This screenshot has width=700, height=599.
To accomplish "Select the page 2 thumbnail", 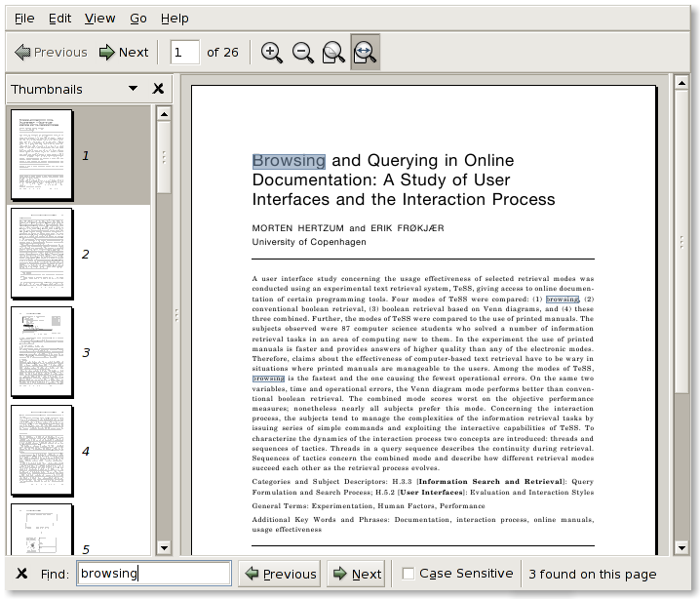I will pos(42,254).
